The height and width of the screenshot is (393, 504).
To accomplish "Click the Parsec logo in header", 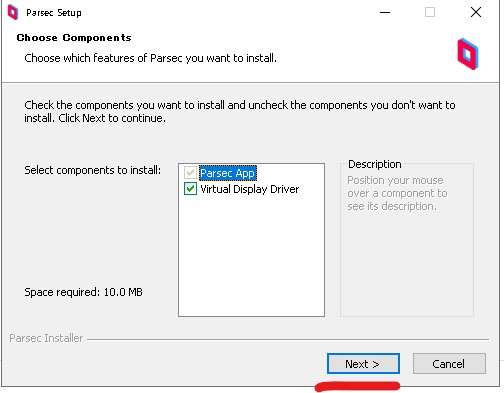I will [x=468, y=54].
